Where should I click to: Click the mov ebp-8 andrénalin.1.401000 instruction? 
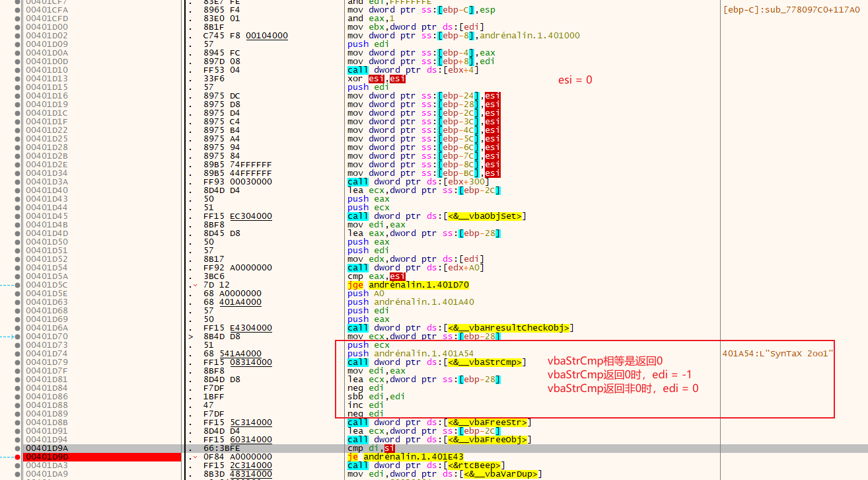463,36
